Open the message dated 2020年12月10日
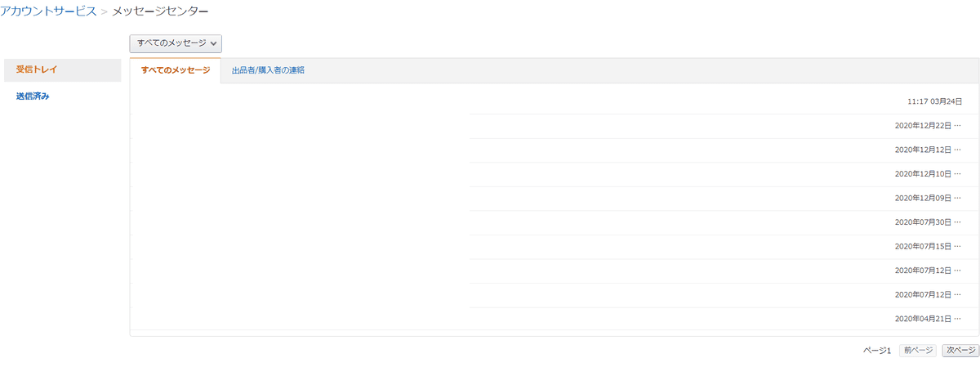Screen dimensions: 980x367 [923, 174]
